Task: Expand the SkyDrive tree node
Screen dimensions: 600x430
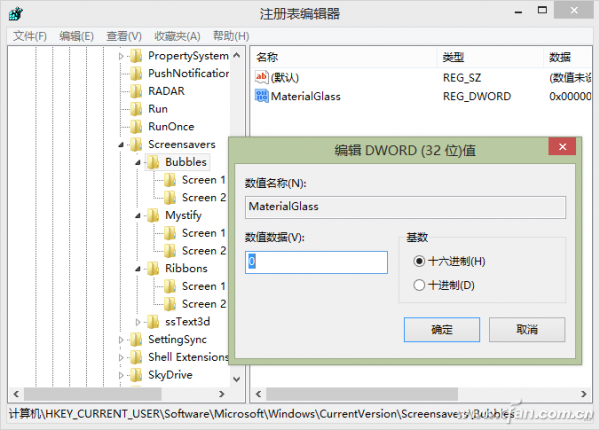Action: click(x=121, y=375)
